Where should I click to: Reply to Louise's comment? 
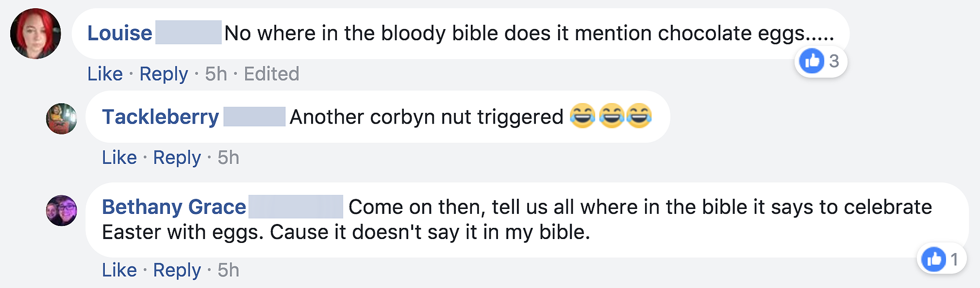pos(164,74)
